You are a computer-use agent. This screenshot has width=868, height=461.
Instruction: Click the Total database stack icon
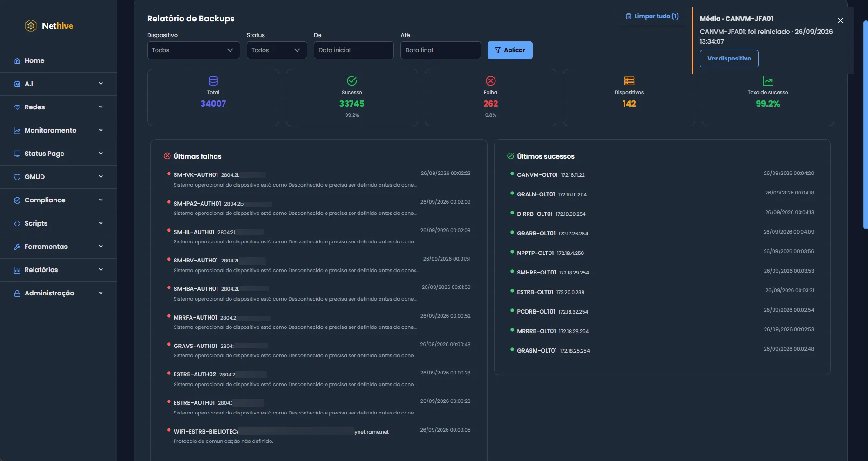point(213,81)
